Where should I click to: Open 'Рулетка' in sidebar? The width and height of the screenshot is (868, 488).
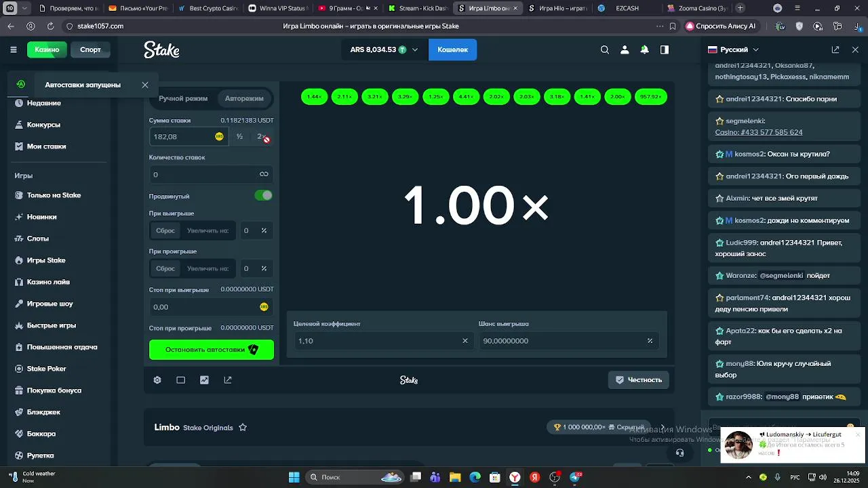pos(40,455)
